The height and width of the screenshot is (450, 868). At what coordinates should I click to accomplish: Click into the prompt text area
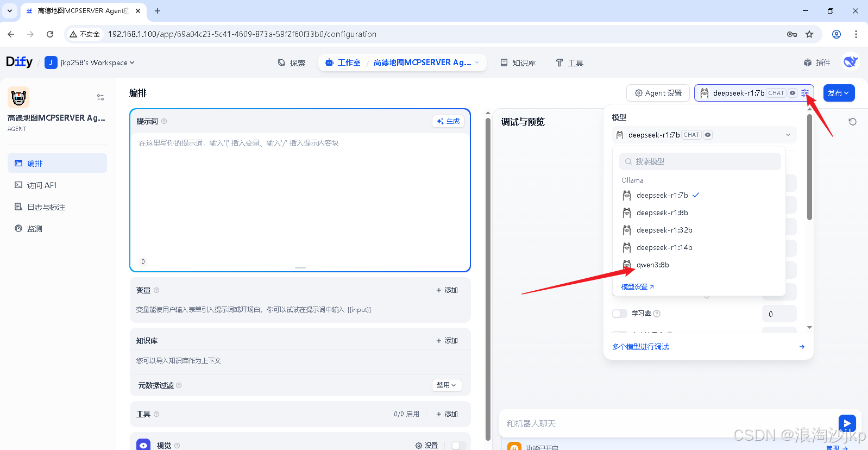(300, 196)
